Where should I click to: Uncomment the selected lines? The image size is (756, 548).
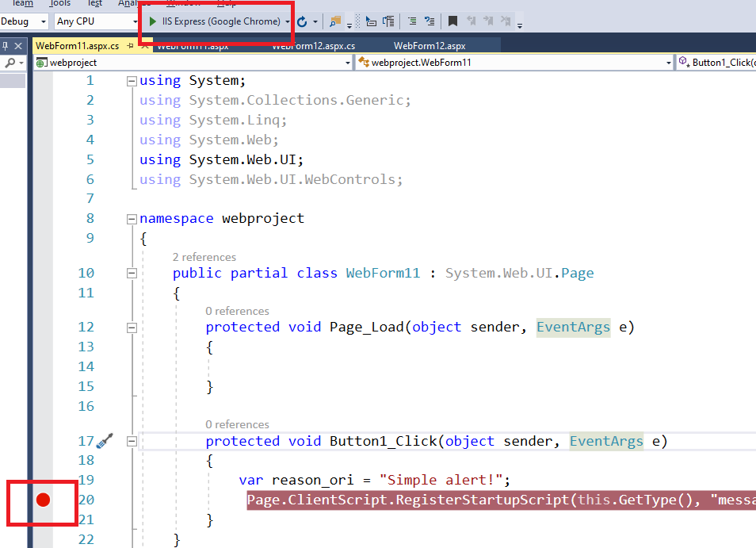(x=429, y=21)
